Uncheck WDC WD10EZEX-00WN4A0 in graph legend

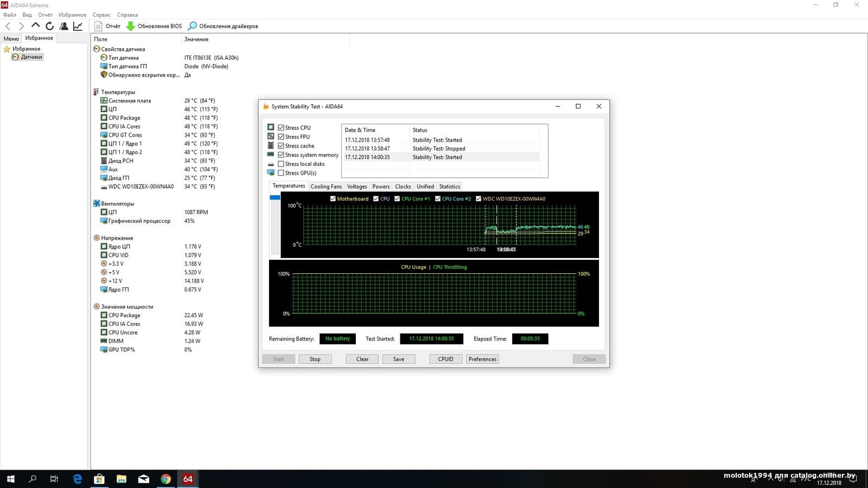478,199
